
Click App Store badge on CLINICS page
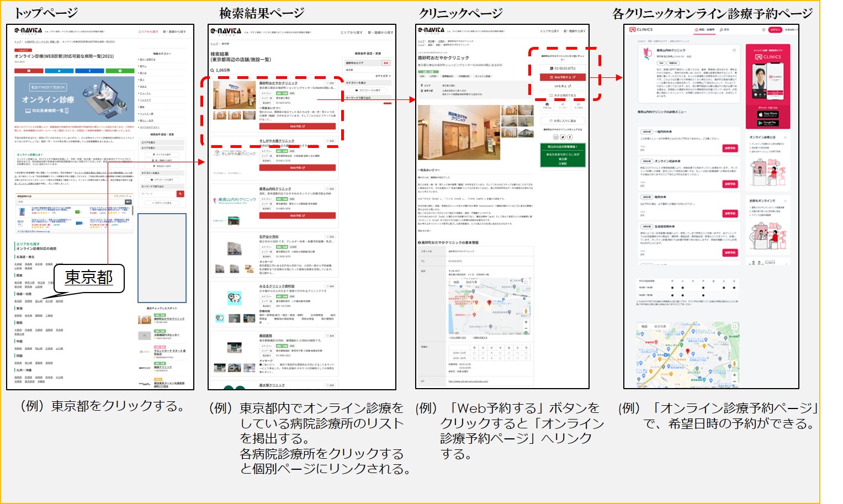coord(768,114)
